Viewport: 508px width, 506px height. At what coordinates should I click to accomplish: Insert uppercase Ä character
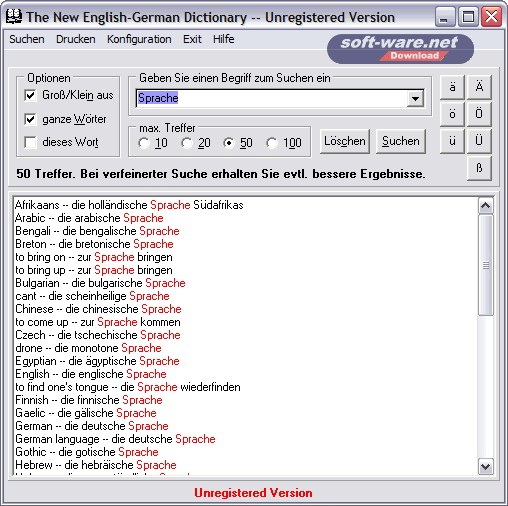pos(479,87)
